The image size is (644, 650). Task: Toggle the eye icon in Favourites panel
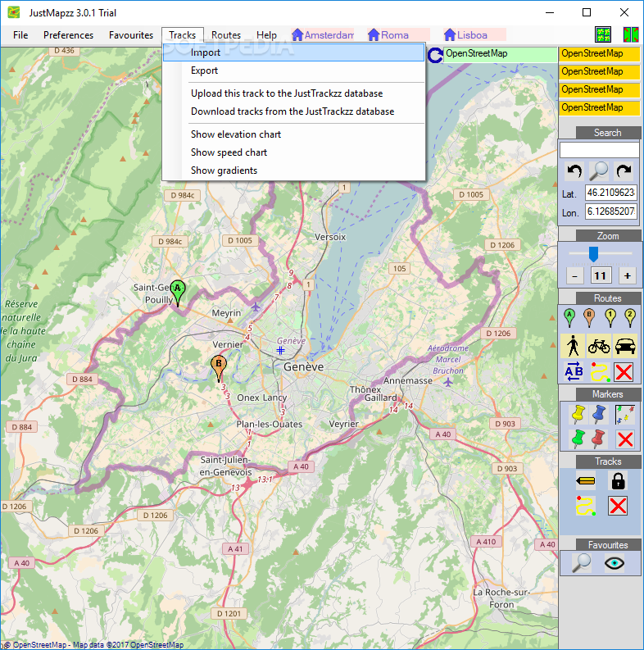click(x=615, y=563)
